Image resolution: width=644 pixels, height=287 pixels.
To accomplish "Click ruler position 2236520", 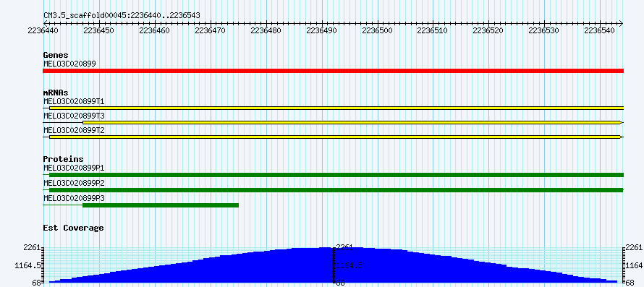I will (488, 30).
